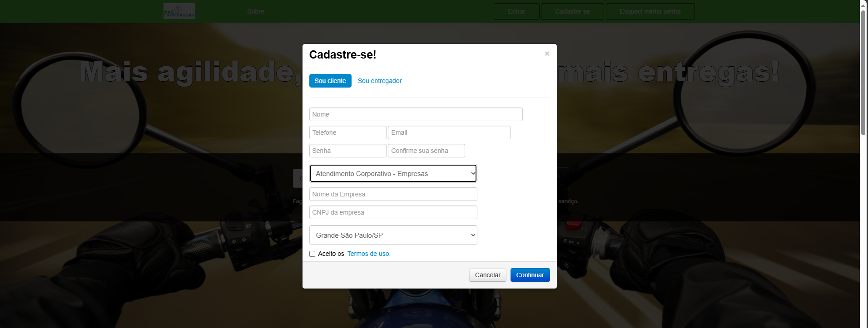
Task: Click into the Telefone field
Action: click(x=348, y=132)
